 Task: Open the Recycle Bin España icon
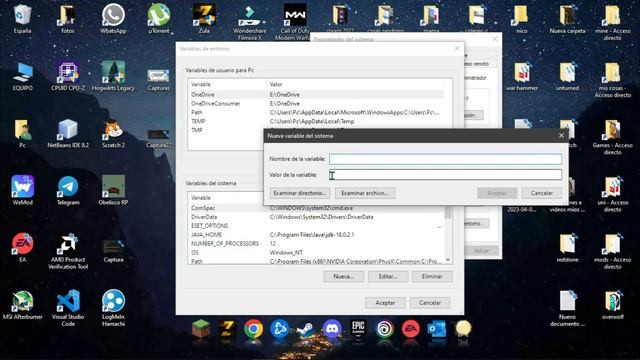tap(22, 18)
